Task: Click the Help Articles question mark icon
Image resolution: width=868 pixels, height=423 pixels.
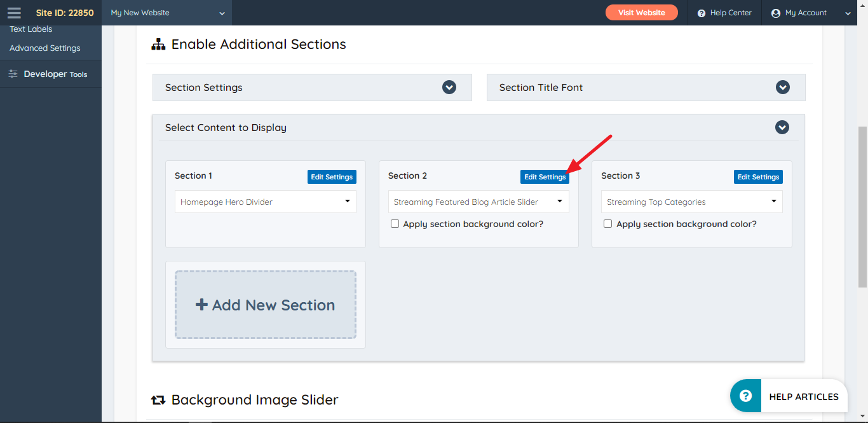Action: point(746,396)
